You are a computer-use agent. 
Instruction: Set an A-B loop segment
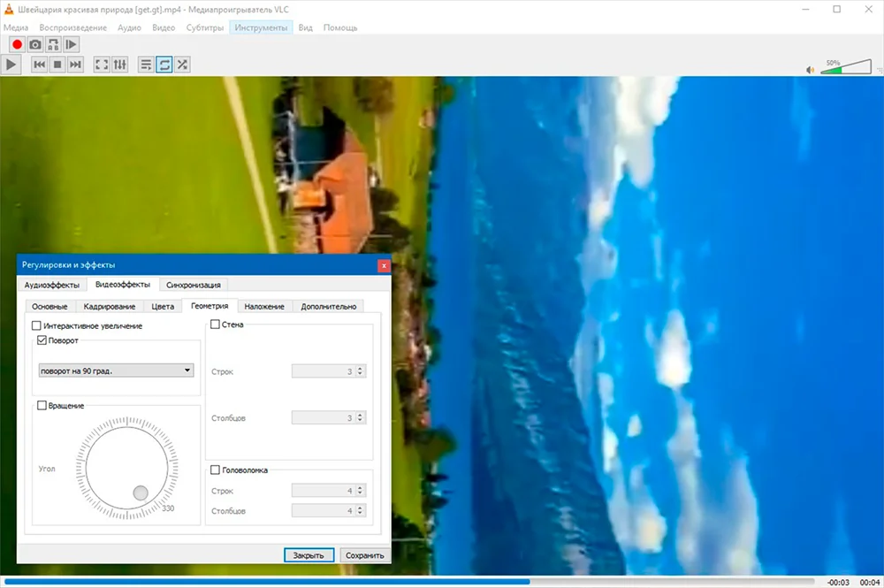54,43
